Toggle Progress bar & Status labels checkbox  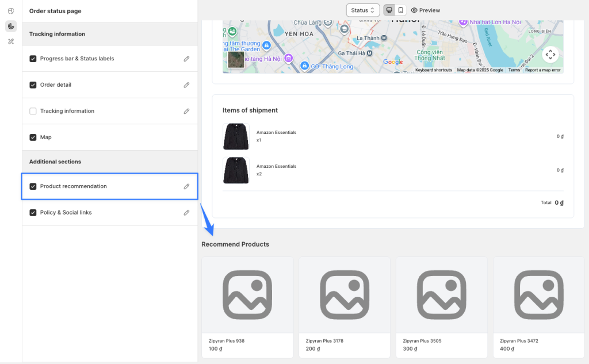pyautogui.click(x=33, y=59)
